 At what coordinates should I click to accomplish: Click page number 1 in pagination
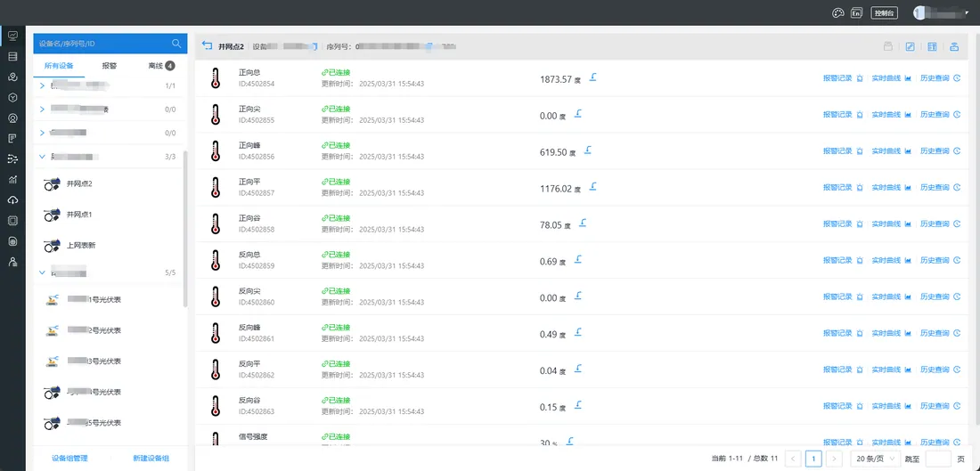813,459
